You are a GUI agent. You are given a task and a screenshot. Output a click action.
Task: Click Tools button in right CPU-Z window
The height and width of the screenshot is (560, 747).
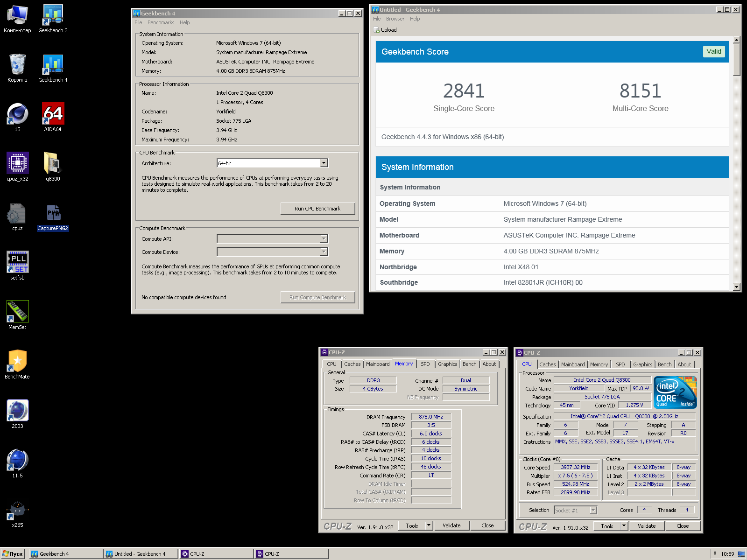pos(607,526)
